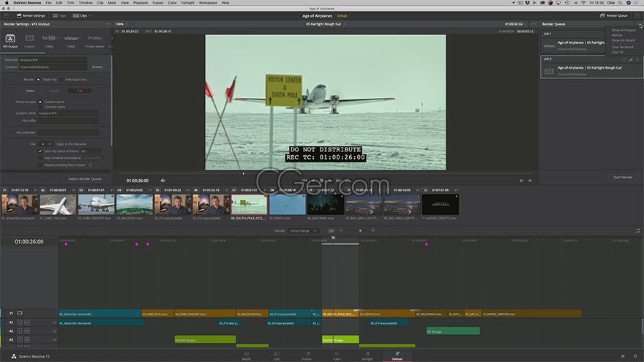Expand the Clips dropdown in the toolbar
This screenshot has height=362, width=644.
pos(82,15)
